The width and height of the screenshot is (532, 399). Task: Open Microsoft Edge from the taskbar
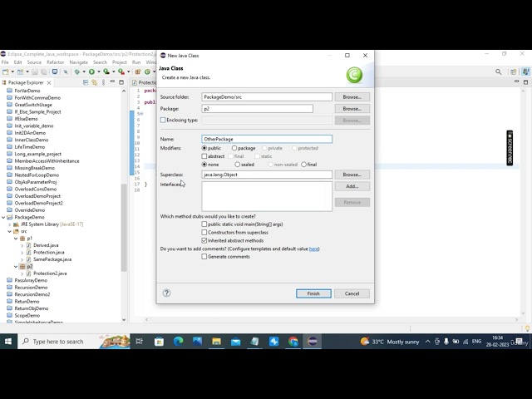[178, 342]
